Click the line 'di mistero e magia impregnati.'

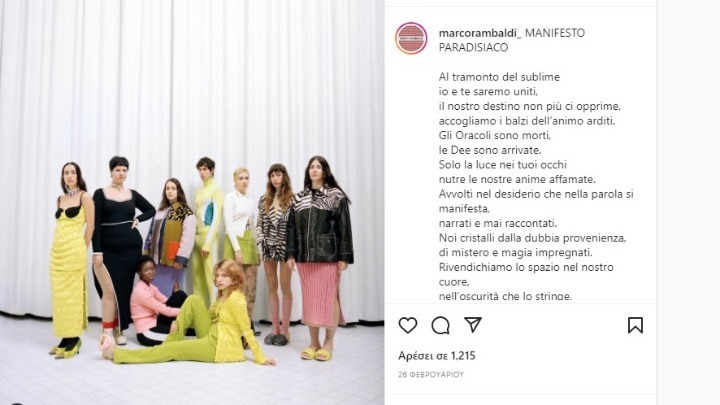click(516, 253)
